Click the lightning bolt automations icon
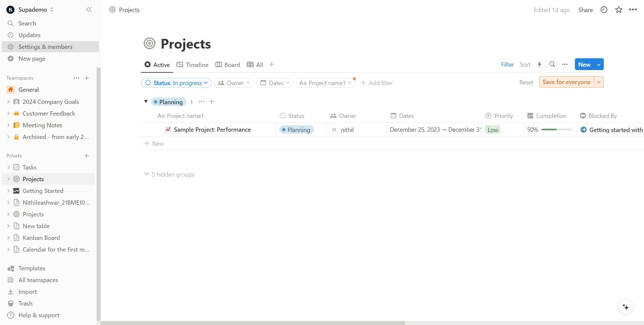 pyautogui.click(x=539, y=64)
